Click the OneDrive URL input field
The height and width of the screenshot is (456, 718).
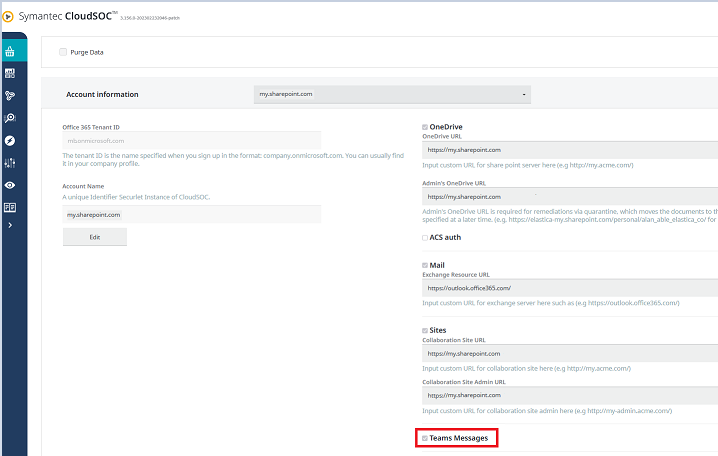570,150
